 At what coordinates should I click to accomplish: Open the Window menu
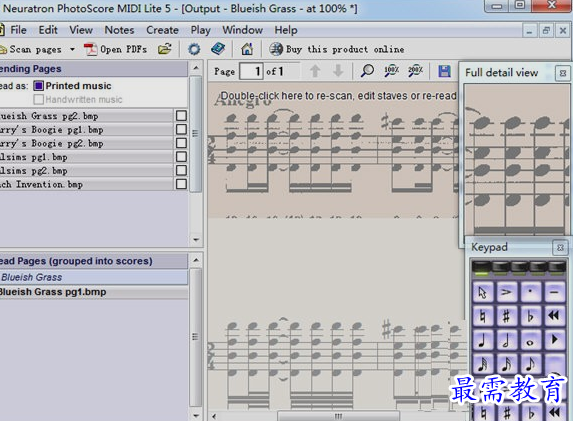coord(243,30)
